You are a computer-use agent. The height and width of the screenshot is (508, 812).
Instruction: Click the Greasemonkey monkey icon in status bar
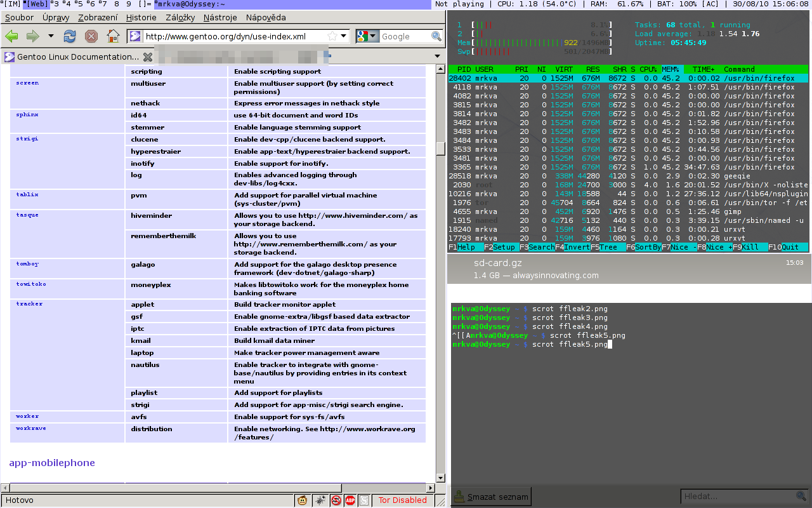(303, 500)
